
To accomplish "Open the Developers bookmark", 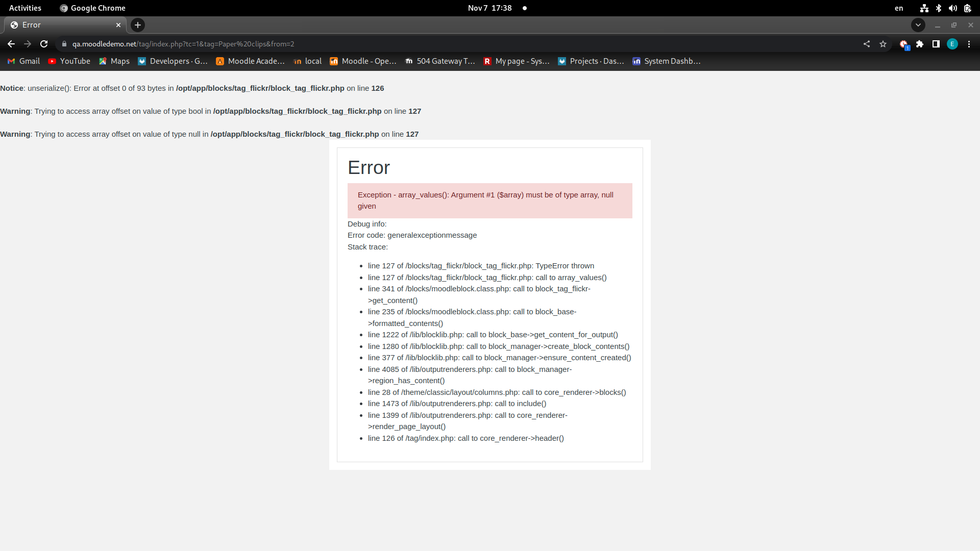I will pyautogui.click(x=173, y=61).
